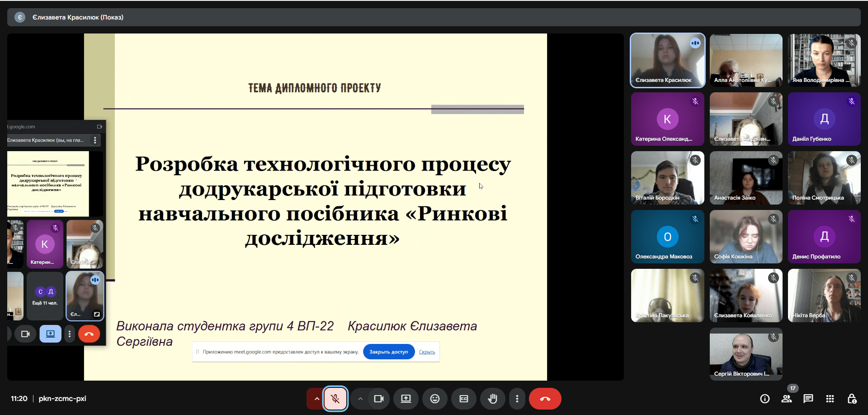This screenshot has height=415, width=868.
Task: Select Сергій Вікторович's video tile
Action: point(746,354)
